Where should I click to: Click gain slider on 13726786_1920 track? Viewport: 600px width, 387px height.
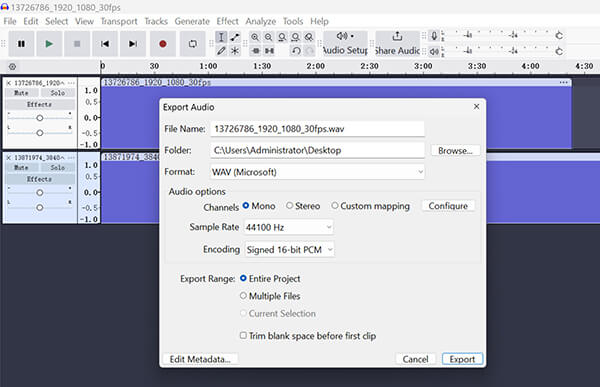39,118
